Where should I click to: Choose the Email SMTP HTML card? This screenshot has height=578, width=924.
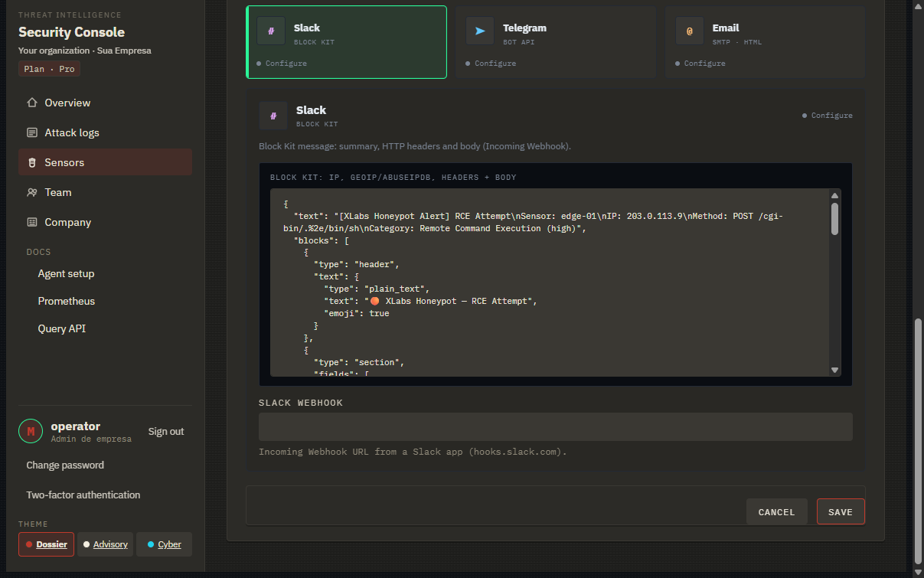[765, 42]
